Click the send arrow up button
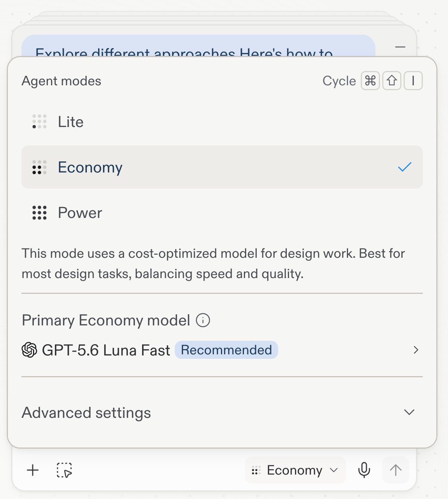 pos(395,470)
